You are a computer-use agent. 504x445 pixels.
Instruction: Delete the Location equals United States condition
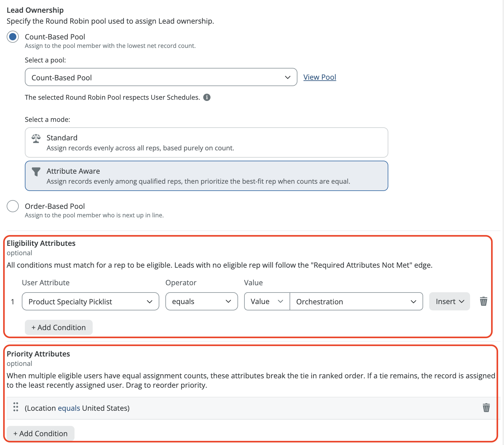(x=486, y=408)
